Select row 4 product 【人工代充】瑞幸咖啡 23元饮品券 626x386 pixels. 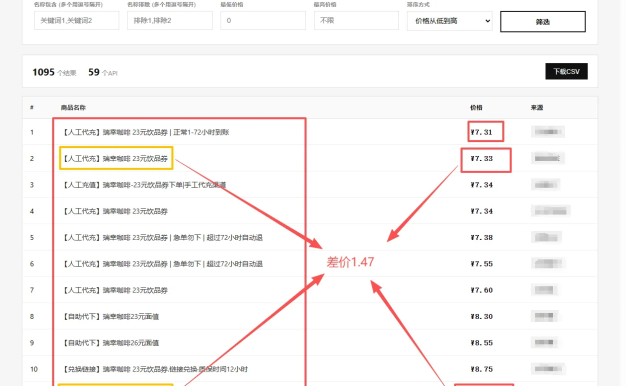pyautogui.click(x=115, y=211)
